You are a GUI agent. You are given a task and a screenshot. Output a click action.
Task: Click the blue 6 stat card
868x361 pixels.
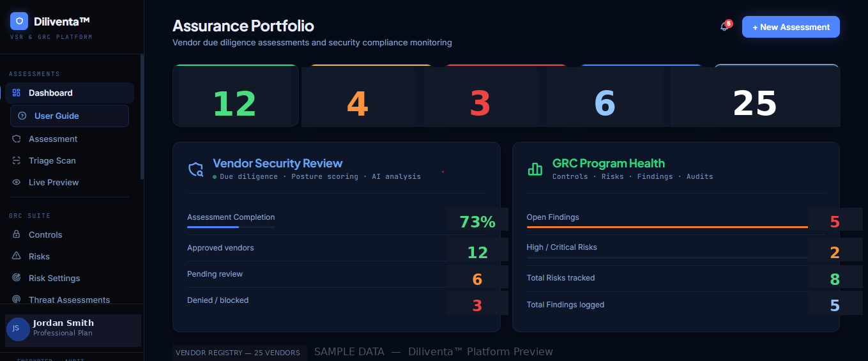click(x=604, y=97)
